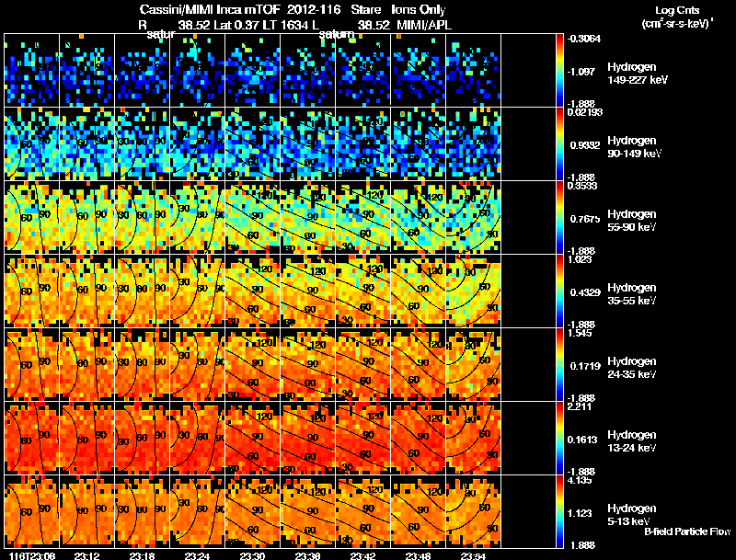The height and width of the screenshot is (560, 736).
Task: Click the Cassini/MIMI Inca mTOF title text
Action: (210, 10)
